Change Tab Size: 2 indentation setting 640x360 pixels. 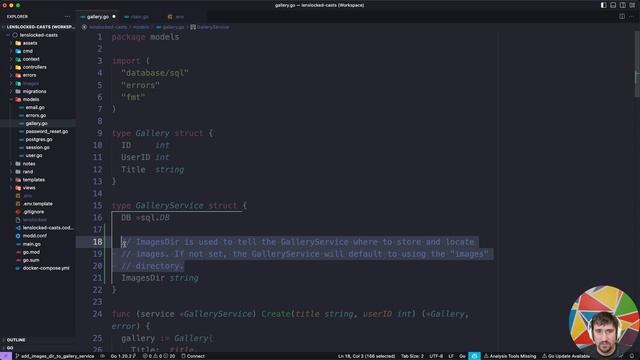(412, 356)
